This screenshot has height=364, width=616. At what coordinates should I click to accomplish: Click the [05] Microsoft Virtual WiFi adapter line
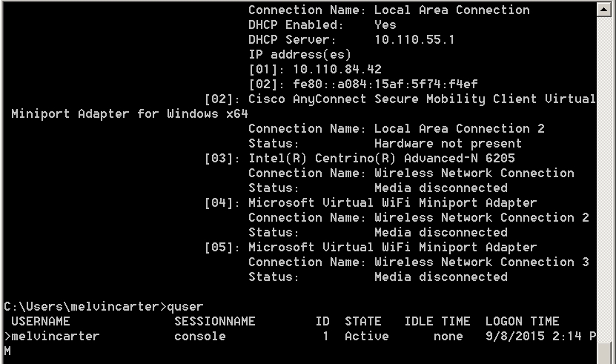pos(371,248)
